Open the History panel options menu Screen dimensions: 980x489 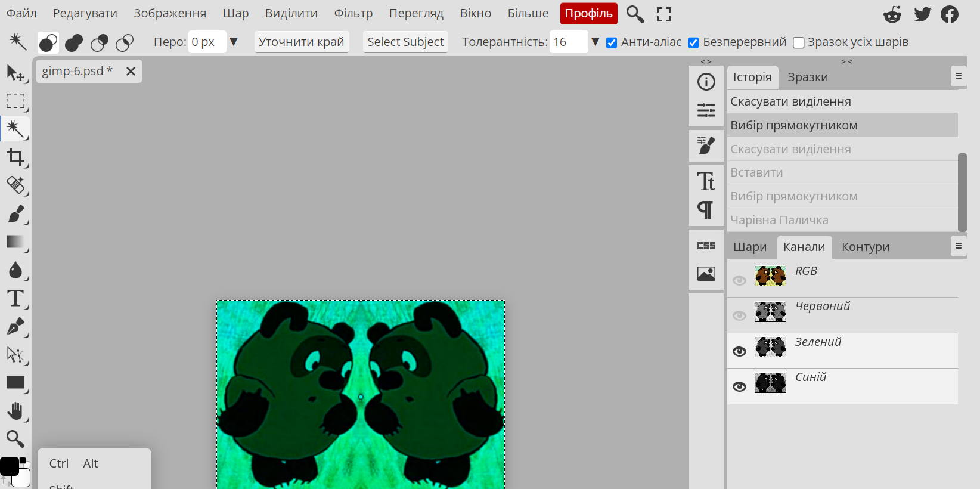[959, 76]
